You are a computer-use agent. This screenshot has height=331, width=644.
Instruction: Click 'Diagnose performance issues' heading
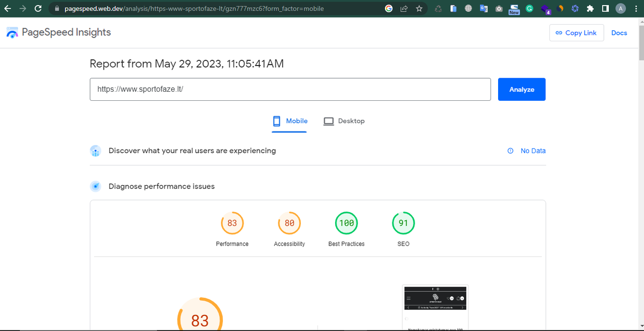coord(162,186)
